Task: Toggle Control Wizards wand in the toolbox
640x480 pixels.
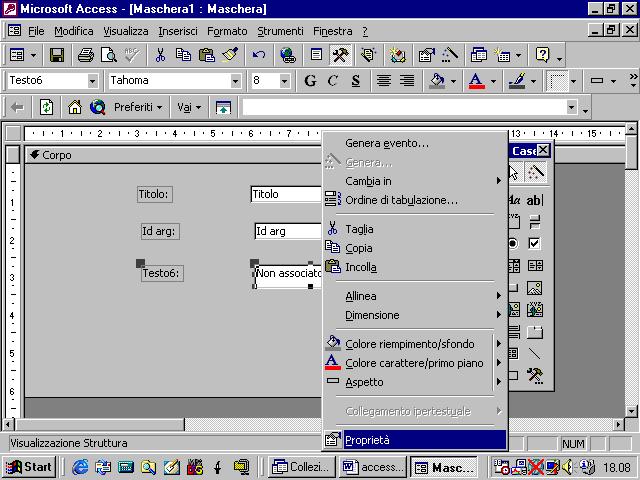Action: [x=535, y=173]
